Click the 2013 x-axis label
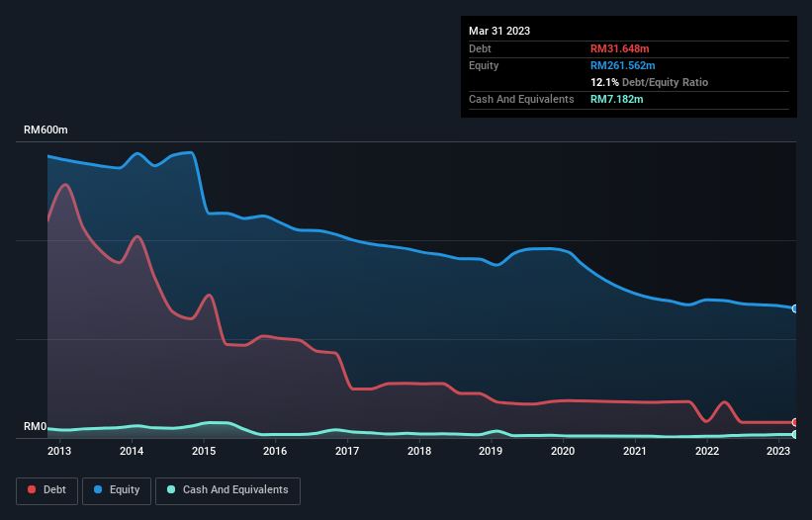812x520 pixels. [59, 451]
